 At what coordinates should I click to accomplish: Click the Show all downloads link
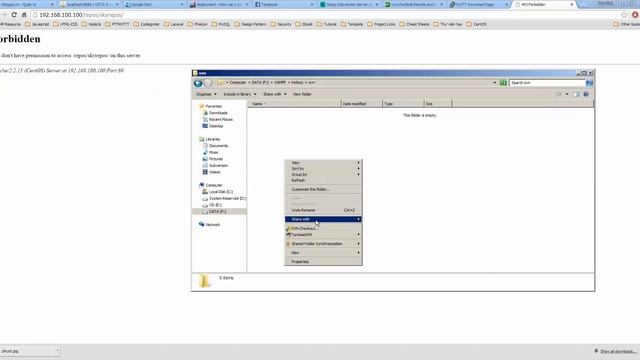tap(618, 351)
